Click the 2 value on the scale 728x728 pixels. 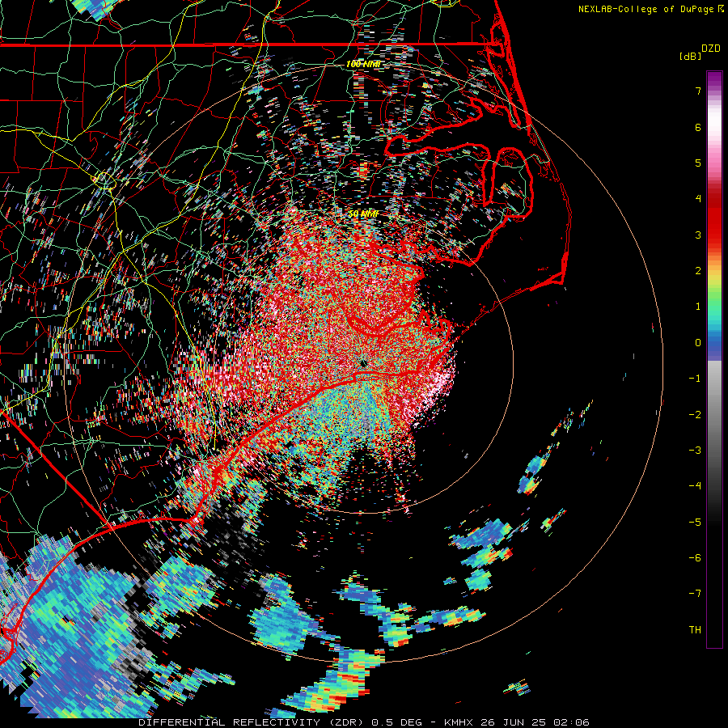(x=698, y=271)
